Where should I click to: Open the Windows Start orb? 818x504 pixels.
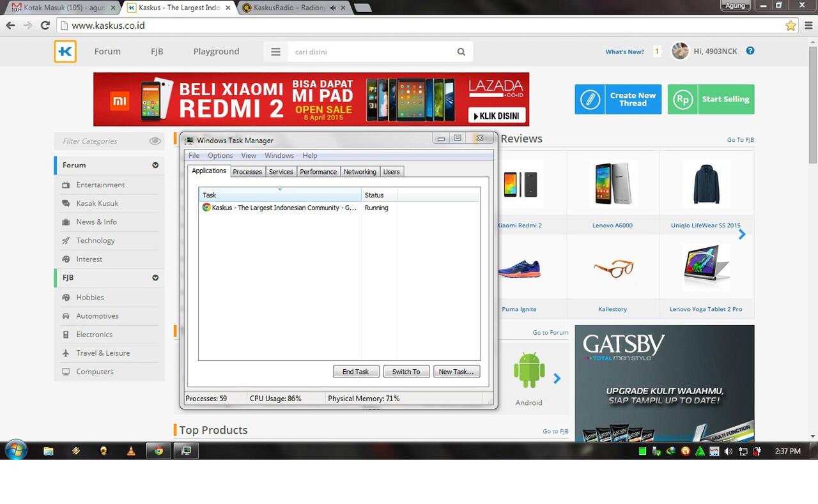coord(15,450)
